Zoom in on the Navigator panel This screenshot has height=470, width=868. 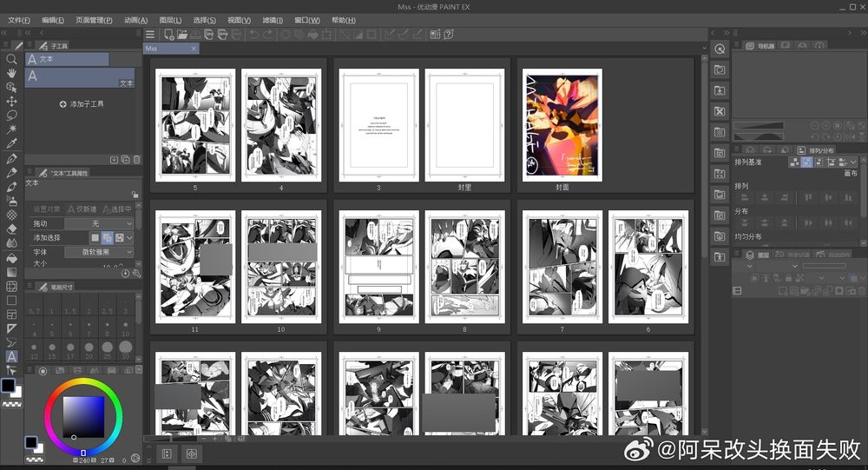tap(825, 126)
